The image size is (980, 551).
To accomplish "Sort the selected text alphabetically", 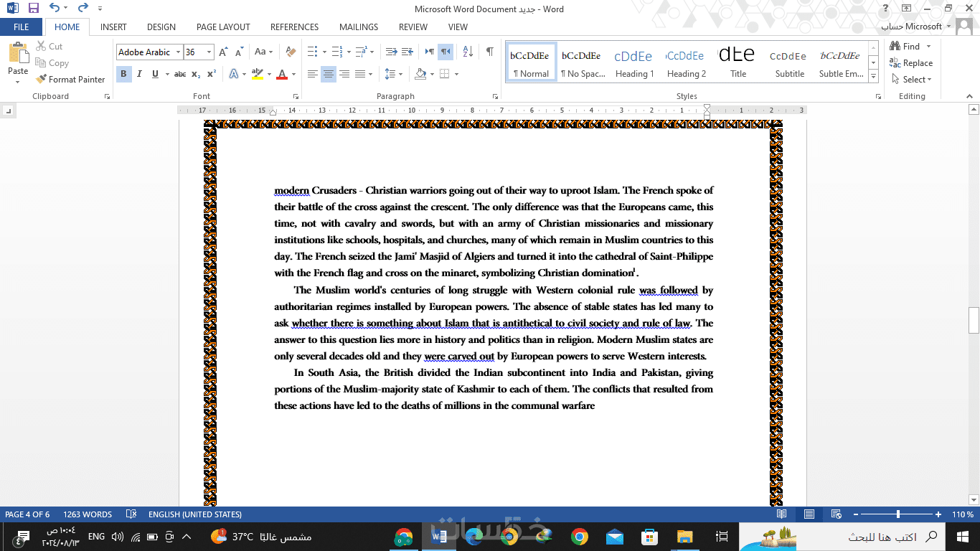I will click(x=468, y=52).
